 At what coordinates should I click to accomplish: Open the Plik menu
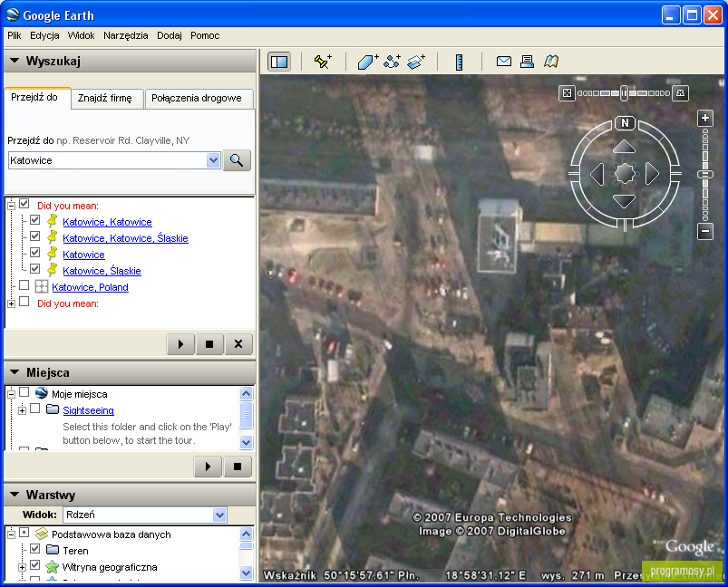coord(15,35)
